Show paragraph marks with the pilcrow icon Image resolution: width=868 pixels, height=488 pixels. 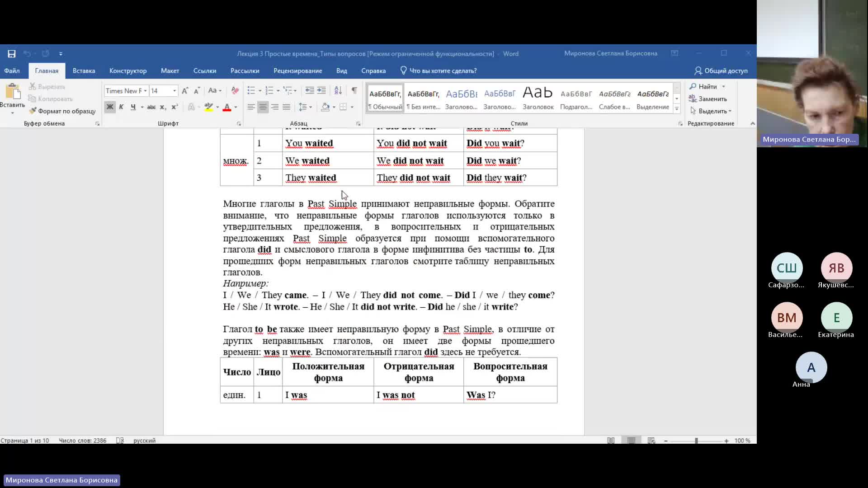coord(354,91)
